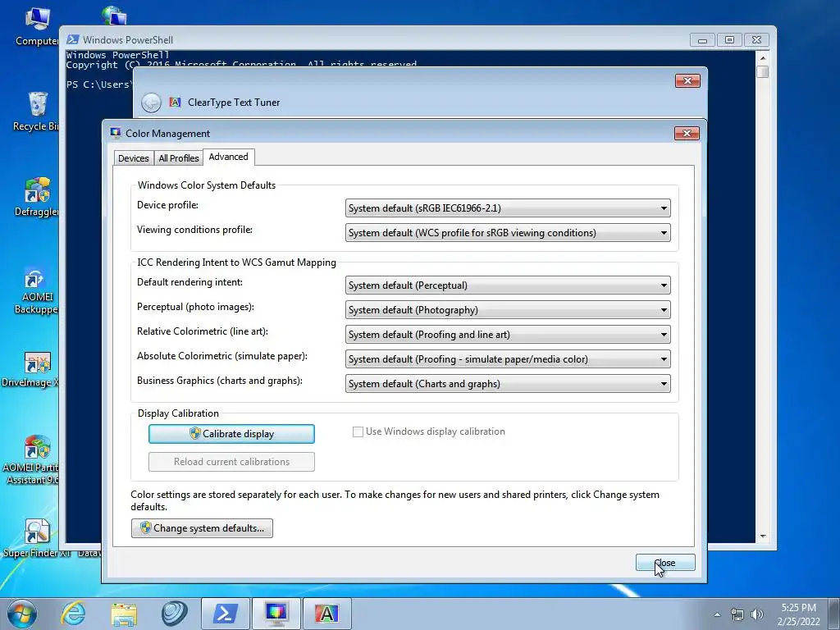Open Absolute Colorimetric (simulate paper) dropdown
840x630 pixels.
507,359
